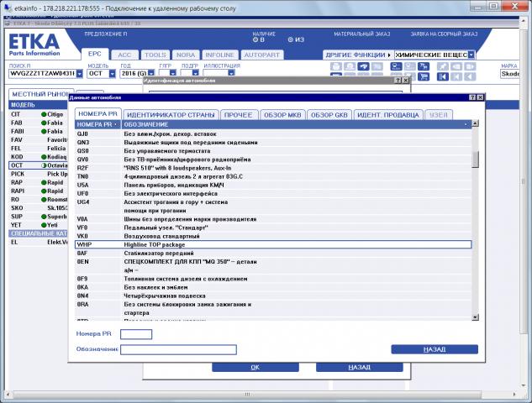Select the SUP Superb model row
This screenshot has width=532, height=403.
[x=38, y=217]
